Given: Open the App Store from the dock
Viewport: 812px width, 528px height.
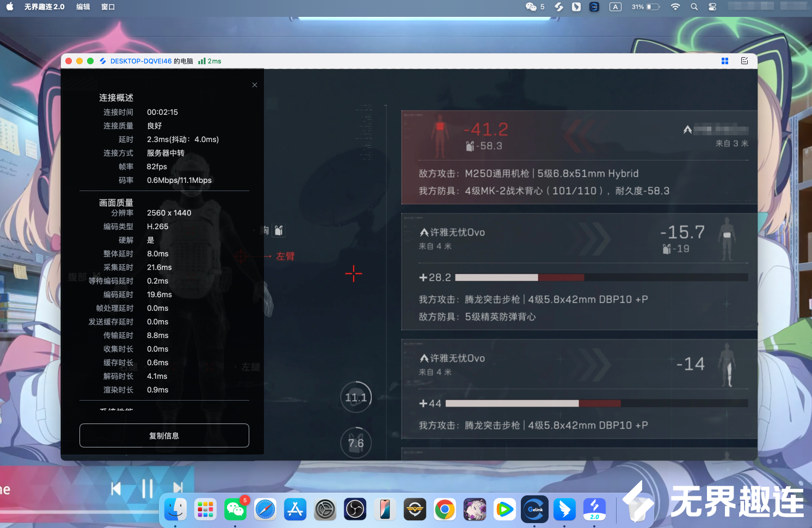Looking at the screenshot, I should [x=296, y=509].
